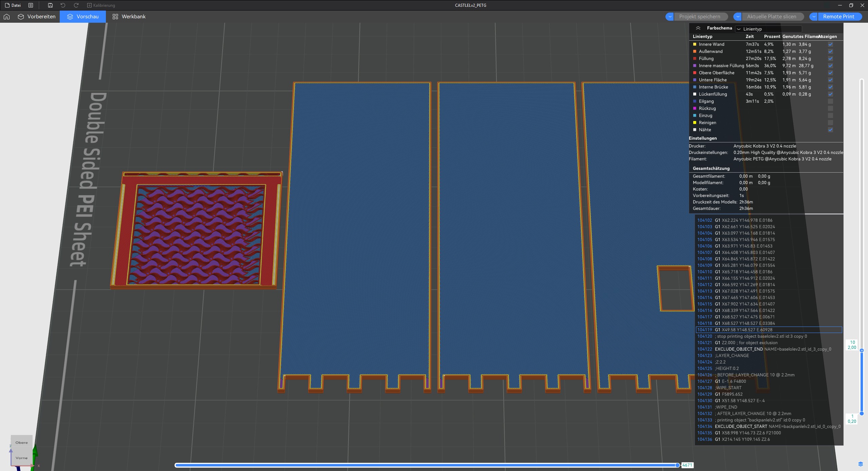Collapse the Farbschema panel chevron
Screen dimensions: 868x471
point(698,28)
